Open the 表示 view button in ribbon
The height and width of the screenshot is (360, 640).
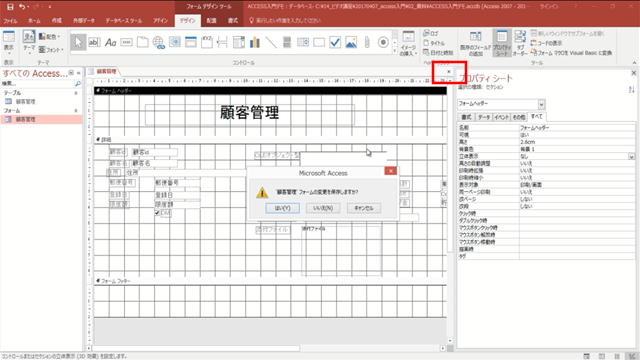click(x=9, y=43)
